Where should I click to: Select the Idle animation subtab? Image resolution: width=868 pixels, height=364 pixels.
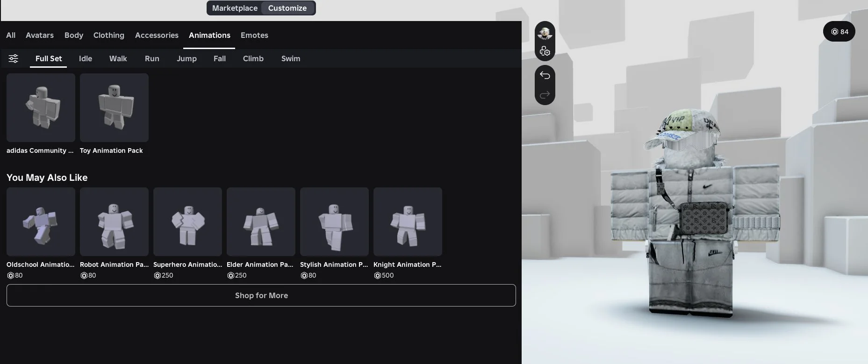(86, 58)
